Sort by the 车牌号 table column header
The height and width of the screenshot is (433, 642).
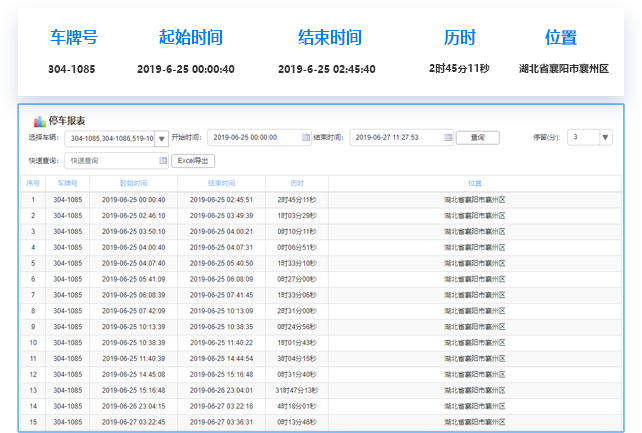click(68, 183)
